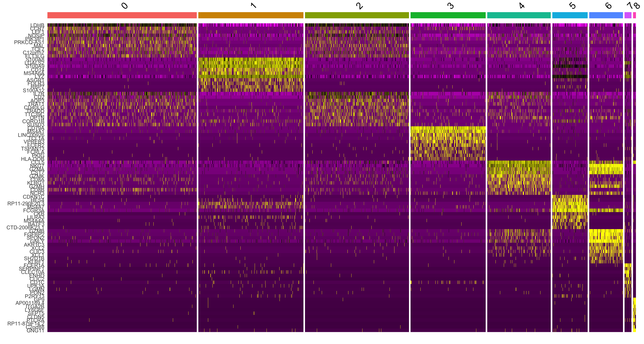Click the AP001189.4 gene label
Image resolution: width=644 pixels, height=344 pixels.
click(30, 303)
